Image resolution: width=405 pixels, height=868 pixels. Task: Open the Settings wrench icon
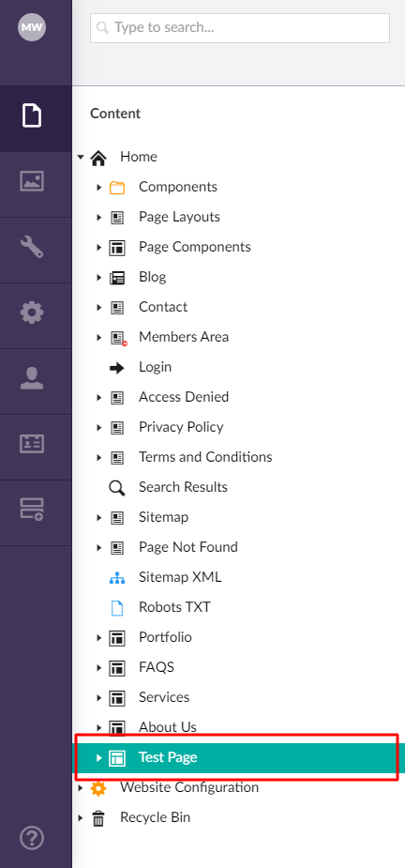click(x=32, y=247)
